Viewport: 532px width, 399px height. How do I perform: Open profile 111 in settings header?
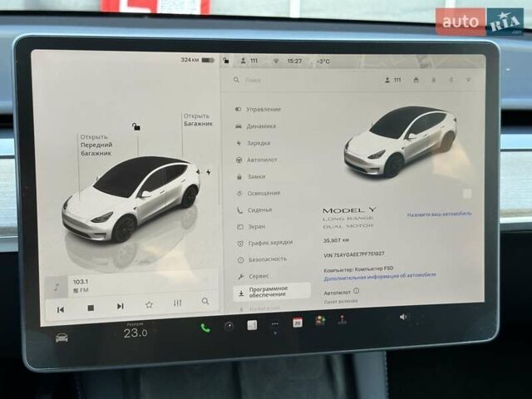pos(393,80)
